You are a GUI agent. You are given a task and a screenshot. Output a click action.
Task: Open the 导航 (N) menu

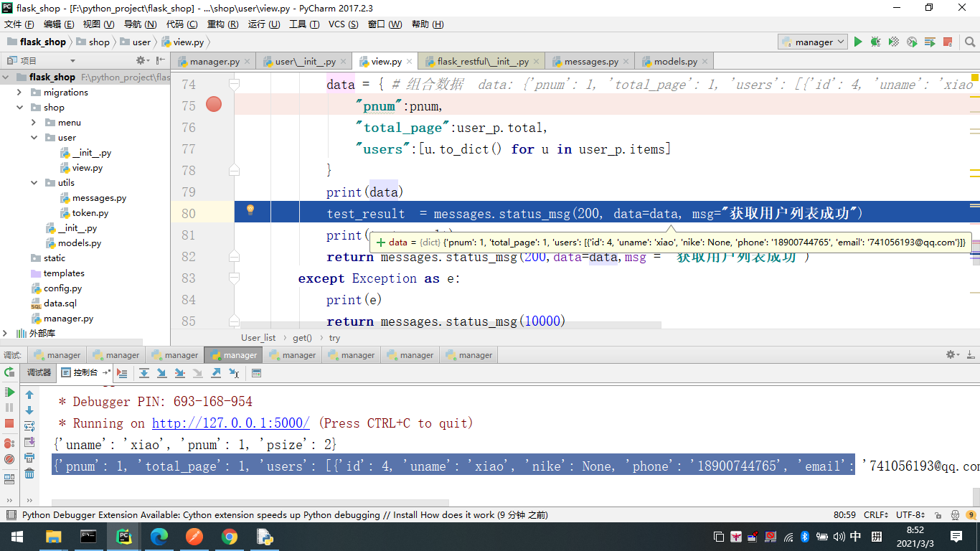click(x=140, y=24)
